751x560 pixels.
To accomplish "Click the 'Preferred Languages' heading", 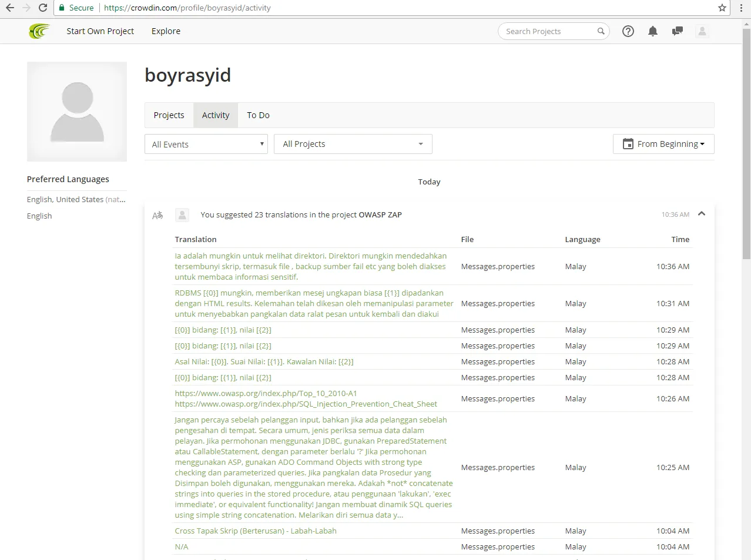I will click(68, 179).
